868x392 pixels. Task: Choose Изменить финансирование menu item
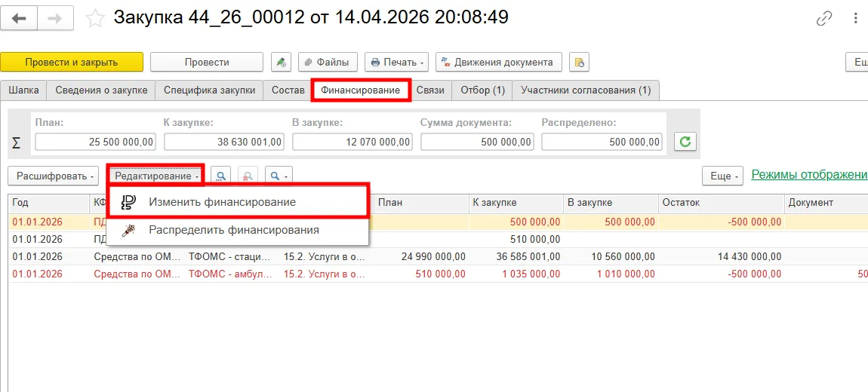238,202
